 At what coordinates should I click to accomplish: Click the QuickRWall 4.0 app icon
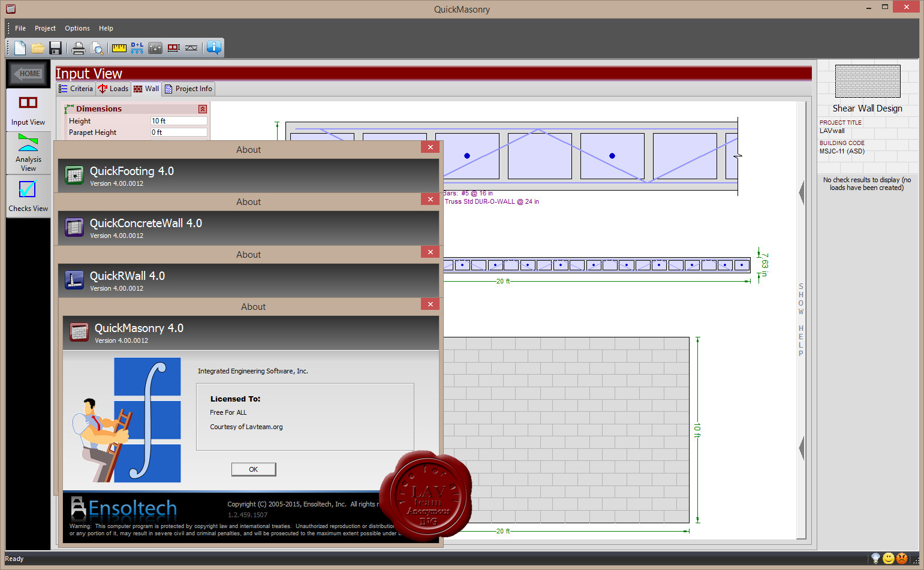coord(74,280)
